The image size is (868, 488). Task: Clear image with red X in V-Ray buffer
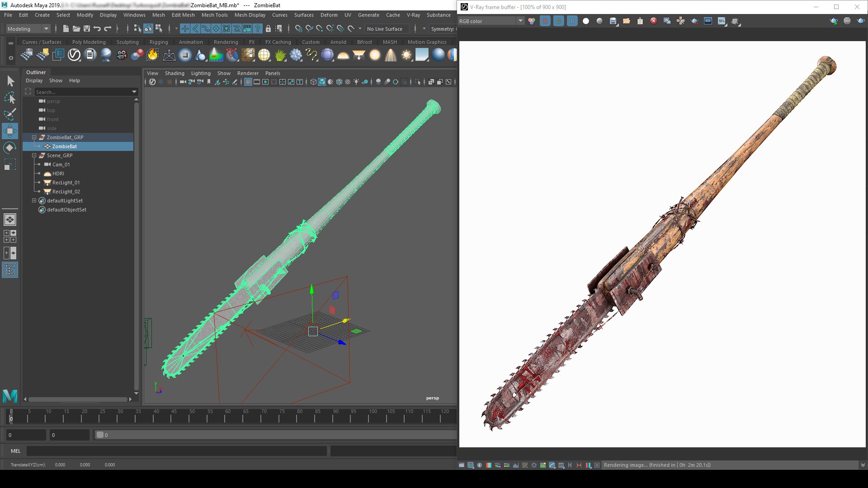click(654, 21)
